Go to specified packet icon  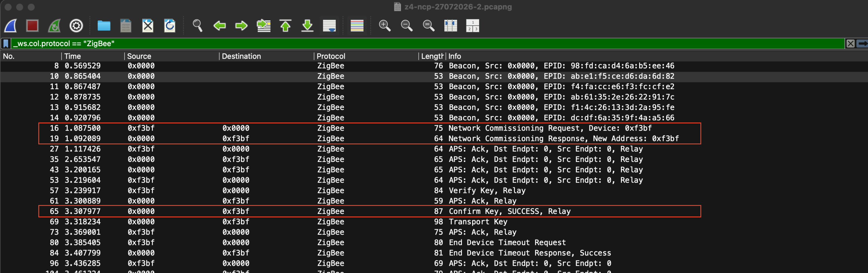(264, 25)
